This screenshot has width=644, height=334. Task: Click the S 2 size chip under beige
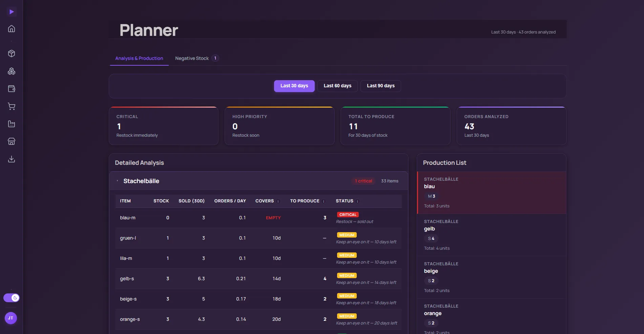[x=431, y=281]
